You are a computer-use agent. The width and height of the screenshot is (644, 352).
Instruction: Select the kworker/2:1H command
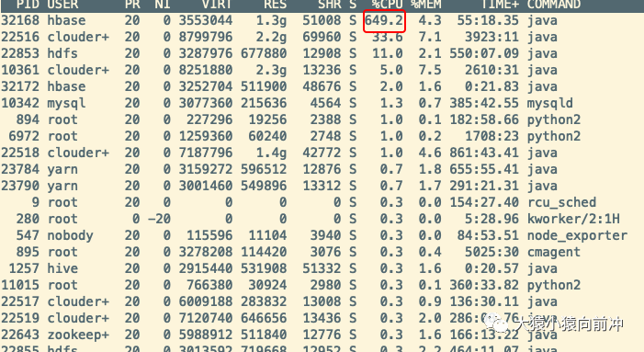point(573,219)
